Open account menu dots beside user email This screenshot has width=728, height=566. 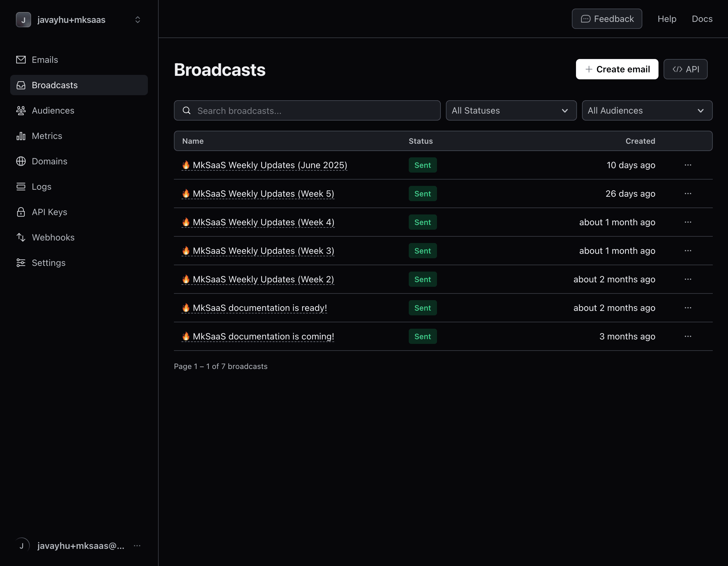point(137,546)
